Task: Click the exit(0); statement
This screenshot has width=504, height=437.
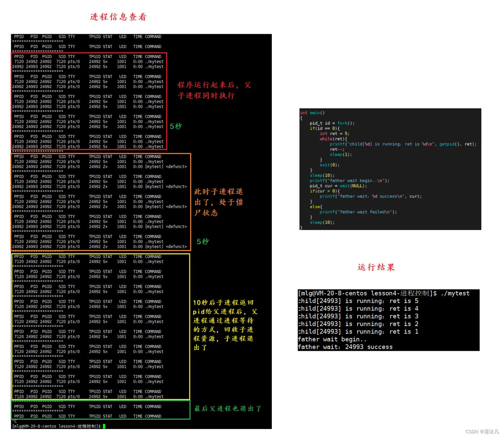Action: pos(329,165)
